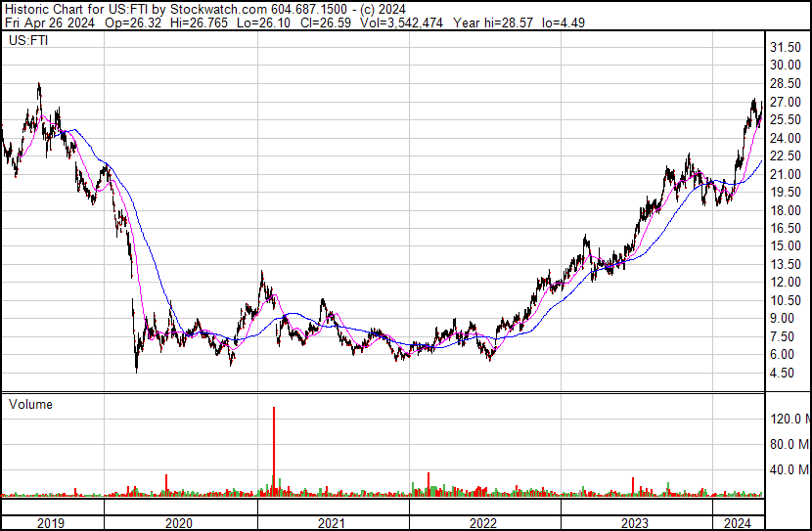This screenshot has width=812, height=531.
Task: Click the 15.00 price axis label
Action: (787, 245)
